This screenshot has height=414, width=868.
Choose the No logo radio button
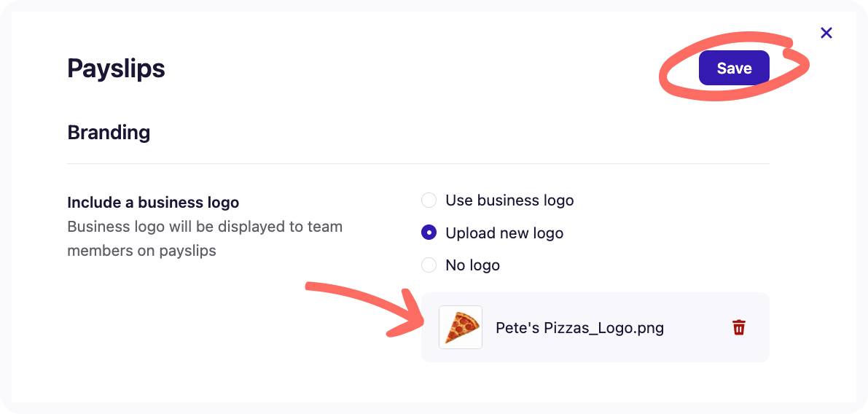pyautogui.click(x=429, y=265)
